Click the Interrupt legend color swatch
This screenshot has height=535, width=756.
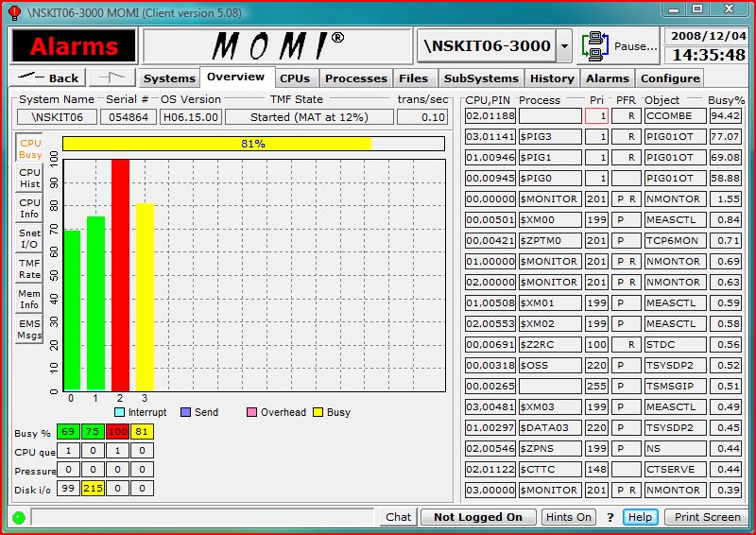[x=120, y=412]
